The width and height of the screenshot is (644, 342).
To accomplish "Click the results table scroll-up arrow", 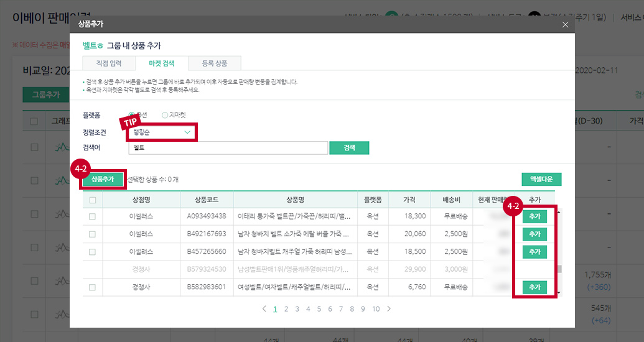I will coord(559,212).
